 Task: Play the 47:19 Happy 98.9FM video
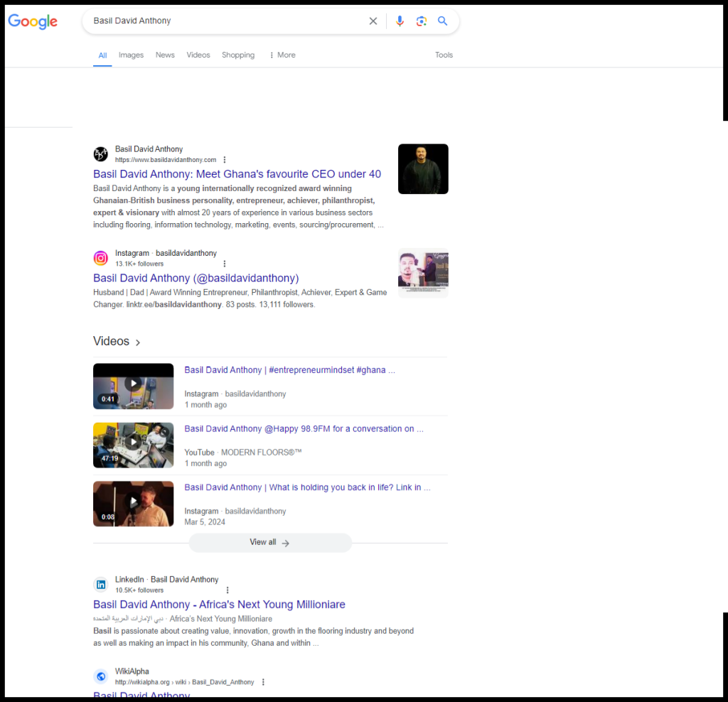coord(133,445)
